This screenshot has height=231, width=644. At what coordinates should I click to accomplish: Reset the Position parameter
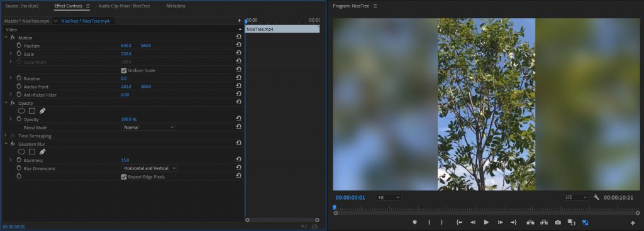click(x=238, y=45)
